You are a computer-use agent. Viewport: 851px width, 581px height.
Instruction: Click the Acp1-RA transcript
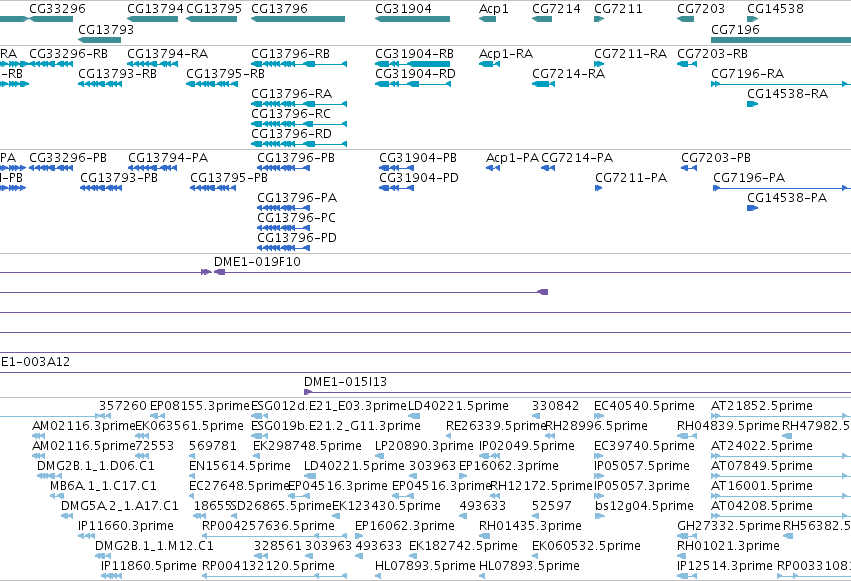[x=490, y=64]
